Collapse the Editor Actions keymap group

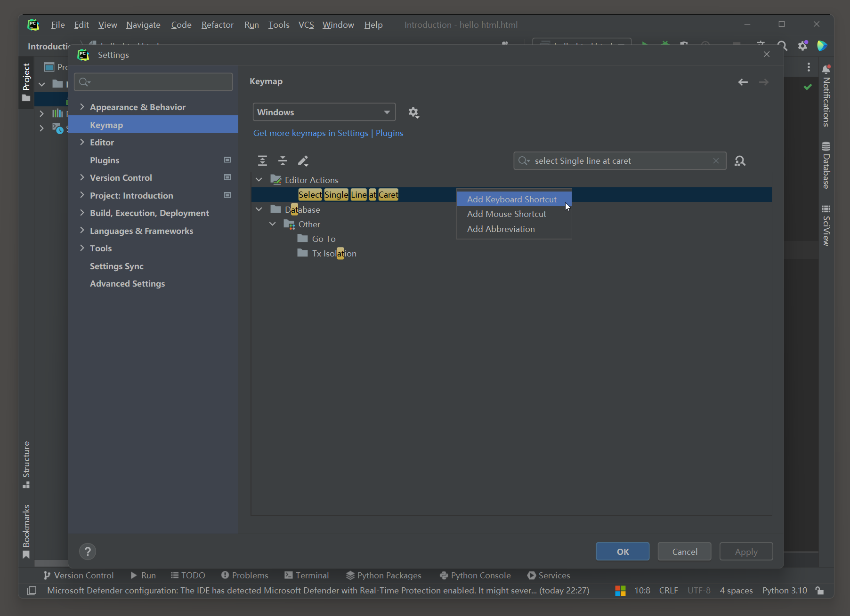259,180
